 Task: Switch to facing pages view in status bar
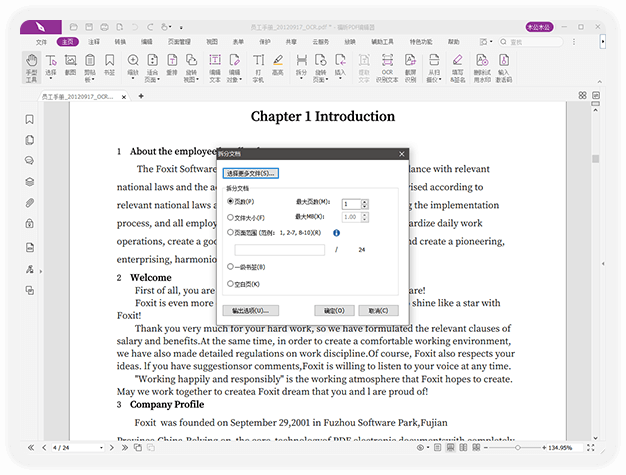[x=463, y=448]
